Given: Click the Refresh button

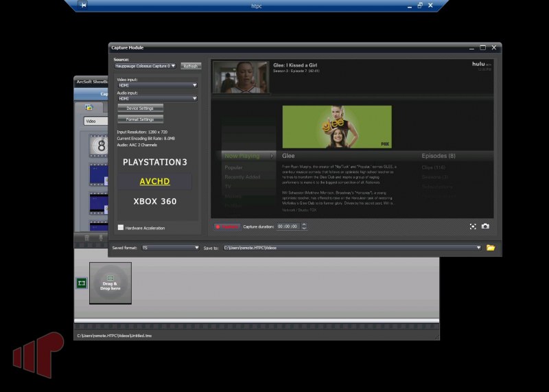Looking at the screenshot, I should coord(191,66).
